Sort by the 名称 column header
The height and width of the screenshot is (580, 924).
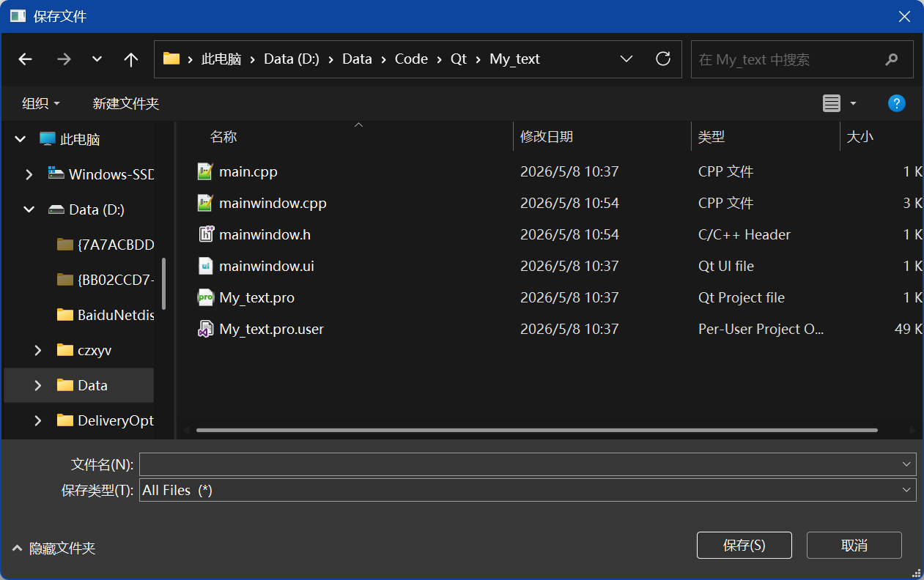pos(223,137)
